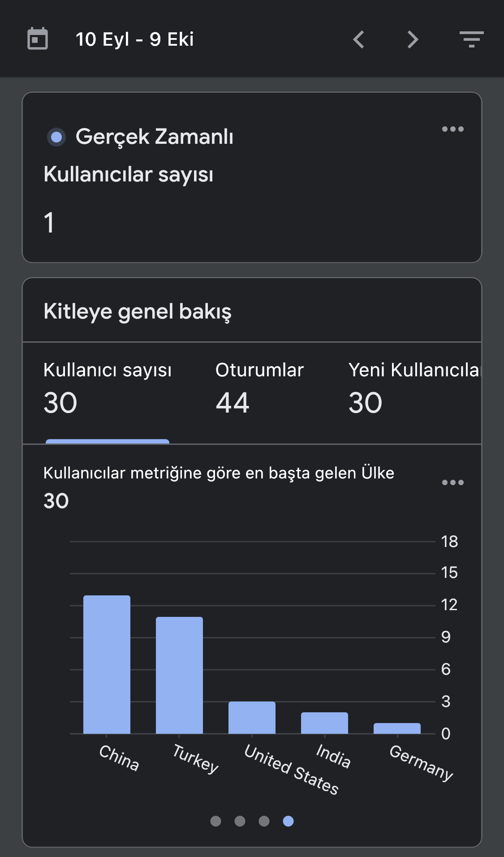Open the 10 Eyl - 9 Eki date range
Viewport: 504px width, 857px height.
[134, 39]
